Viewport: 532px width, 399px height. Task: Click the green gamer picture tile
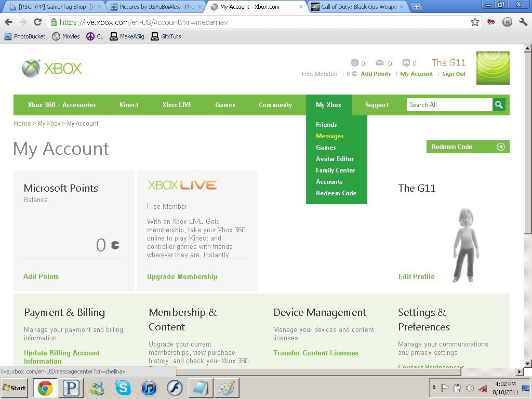(x=493, y=68)
